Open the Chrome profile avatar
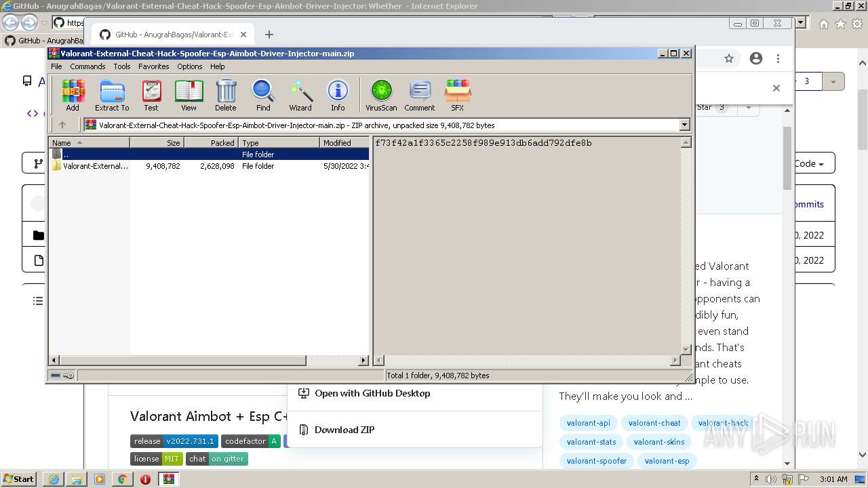The image size is (868, 488). click(756, 59)
